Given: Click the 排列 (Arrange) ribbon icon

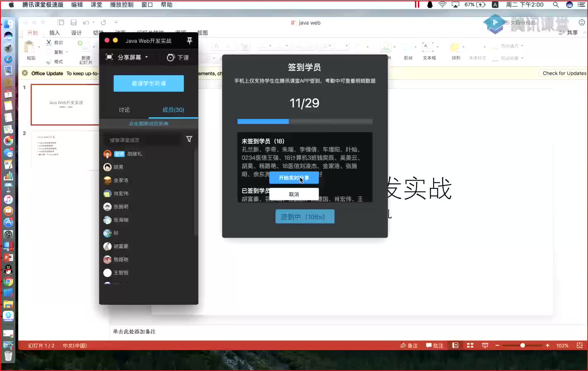Looking at the screenshot, I should (455, 52).
